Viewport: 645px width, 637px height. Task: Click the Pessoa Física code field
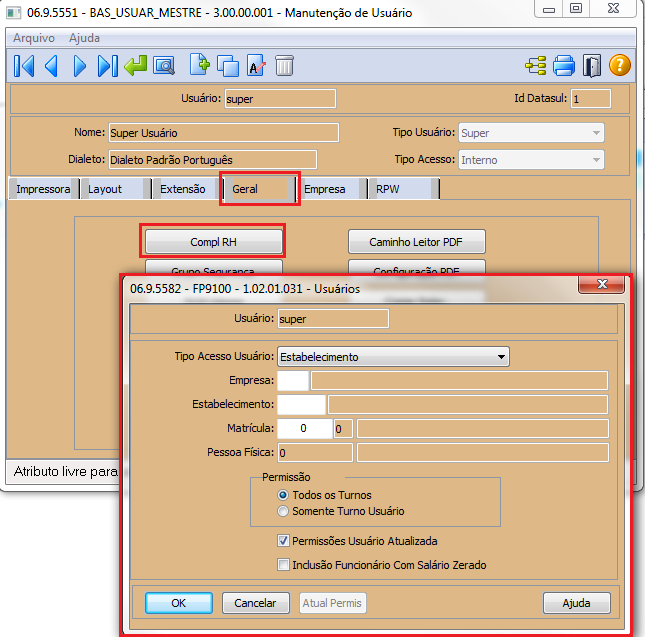(316, 453)
